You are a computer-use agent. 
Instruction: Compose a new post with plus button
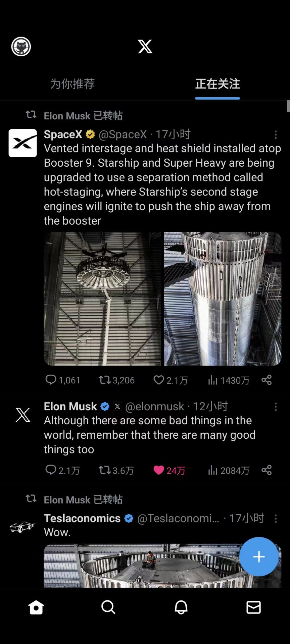coord(259,557)
